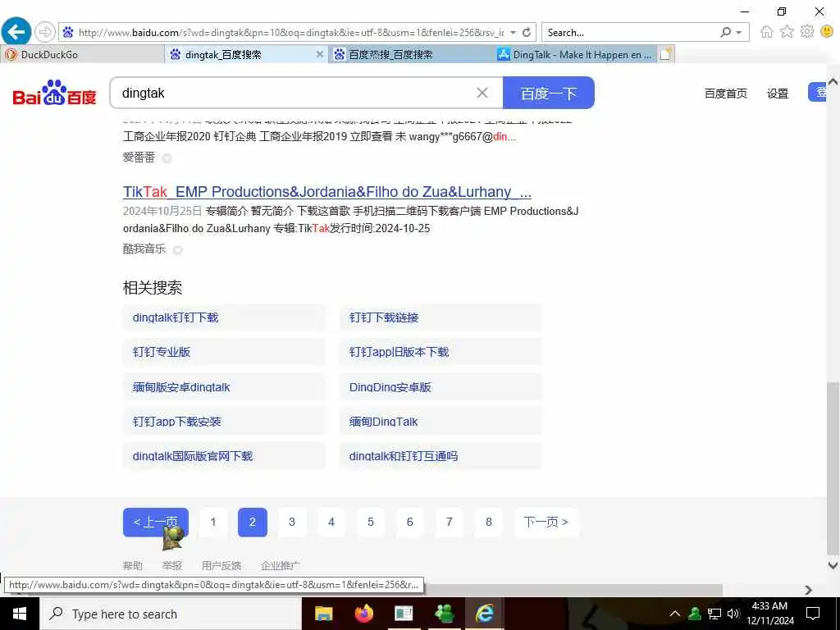The height and width of the screenshot is (630, 840).
Task: Go to results page 6
Action: (410, 522)
